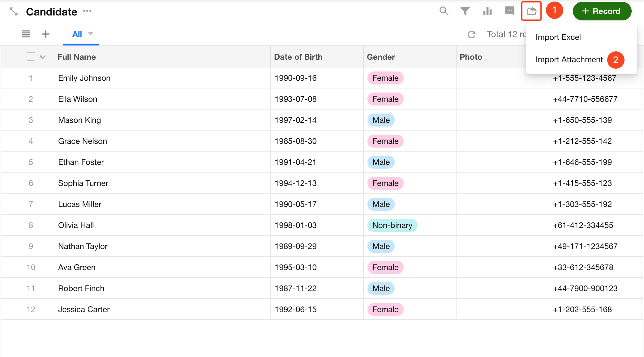The height and width of the screenshot is (357, 644).
Task: Click the expand arrows icon beside Candidate
Action: coord(13,12)
